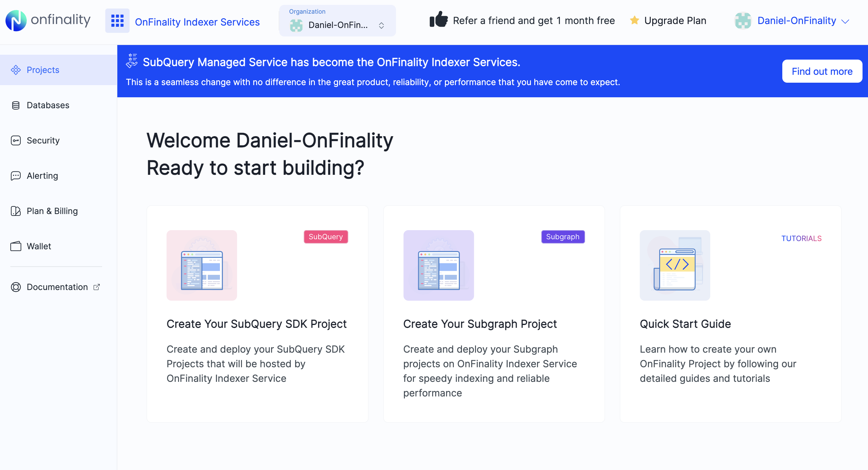
Task: Click the pink SubQuery tag badge
Action: 325,237
